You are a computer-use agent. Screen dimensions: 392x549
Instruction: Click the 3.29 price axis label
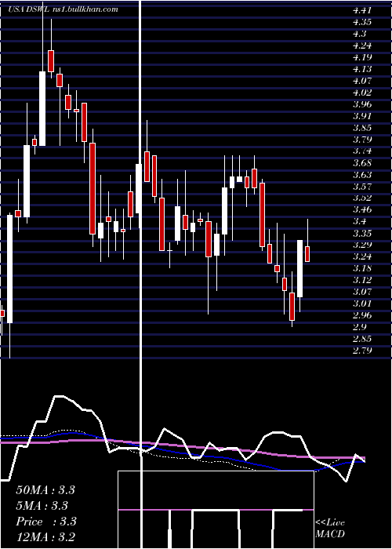coord(362,245)
